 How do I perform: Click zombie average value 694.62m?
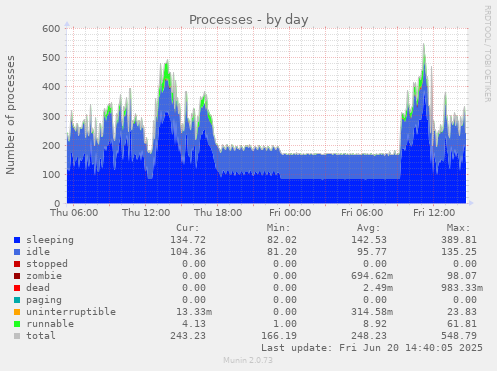coord(372,276)
